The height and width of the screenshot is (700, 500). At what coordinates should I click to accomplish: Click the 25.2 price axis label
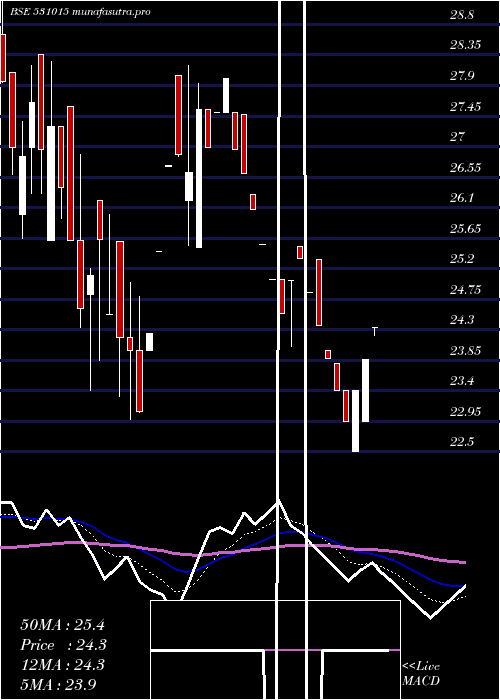click(x=462, y=259)
